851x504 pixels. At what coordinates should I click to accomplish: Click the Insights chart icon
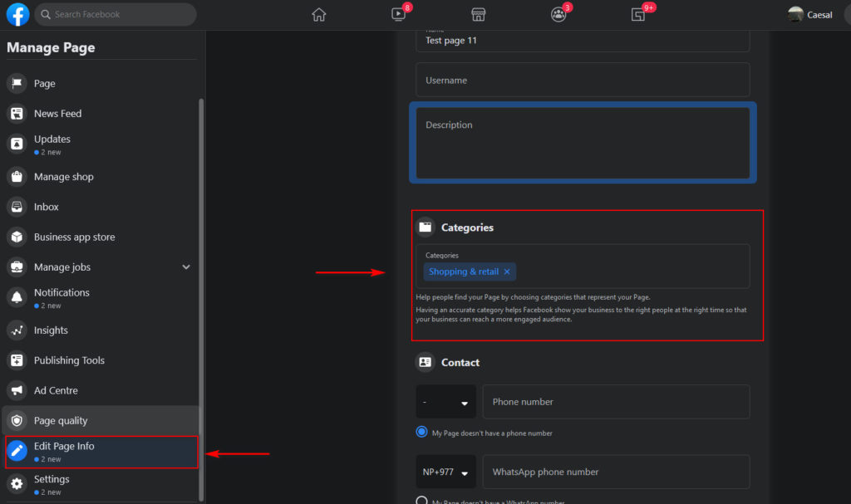click(17, 330)
